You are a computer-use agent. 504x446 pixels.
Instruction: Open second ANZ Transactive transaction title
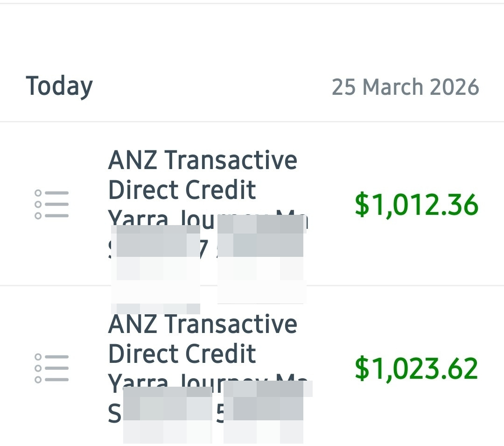click(x=203, y=324)
